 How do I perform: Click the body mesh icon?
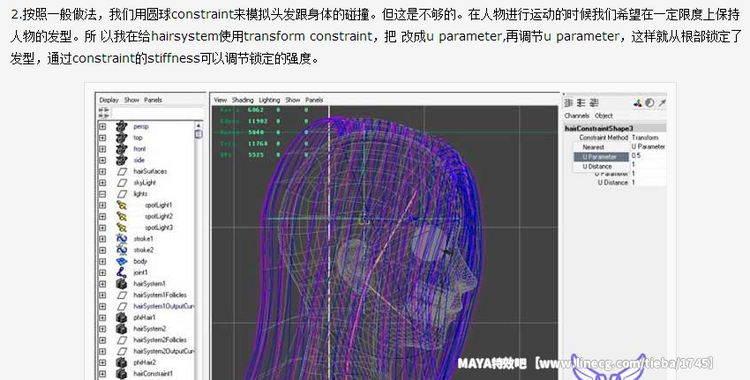pyautogui.click(x=122, y=261)
